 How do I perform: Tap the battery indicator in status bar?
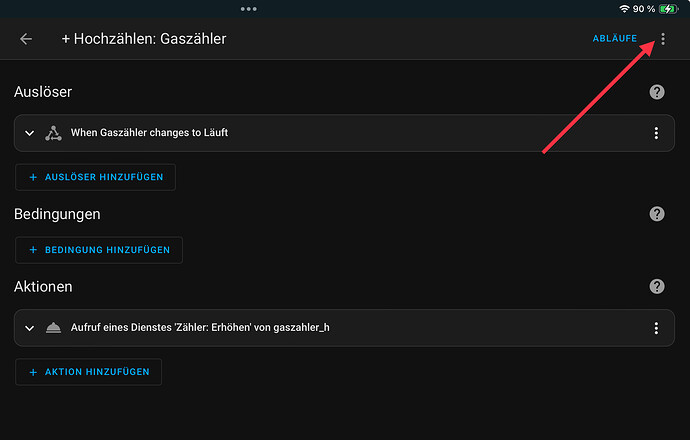tap(668, 9)
